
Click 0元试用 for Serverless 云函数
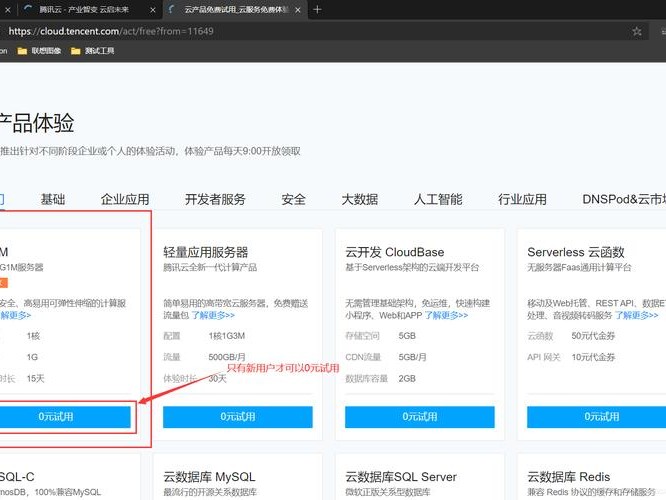[596, 417]
